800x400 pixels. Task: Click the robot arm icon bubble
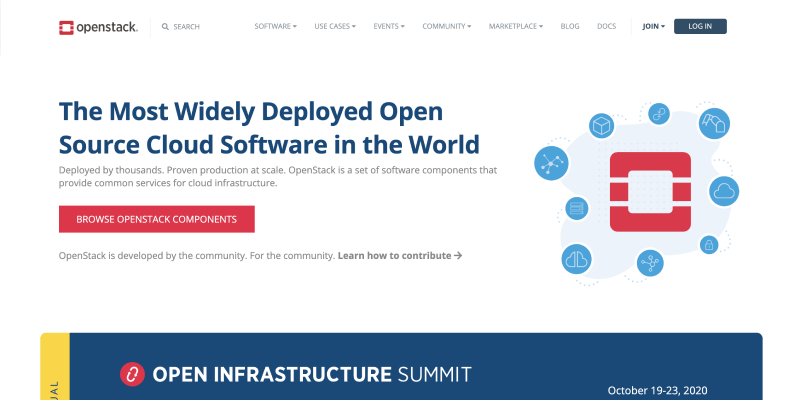pos(715,125)
